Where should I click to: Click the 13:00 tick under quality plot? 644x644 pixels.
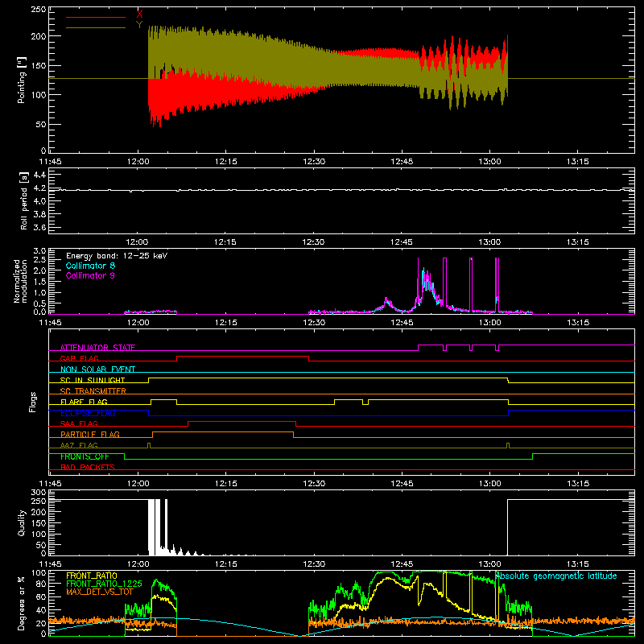(489, 564)
